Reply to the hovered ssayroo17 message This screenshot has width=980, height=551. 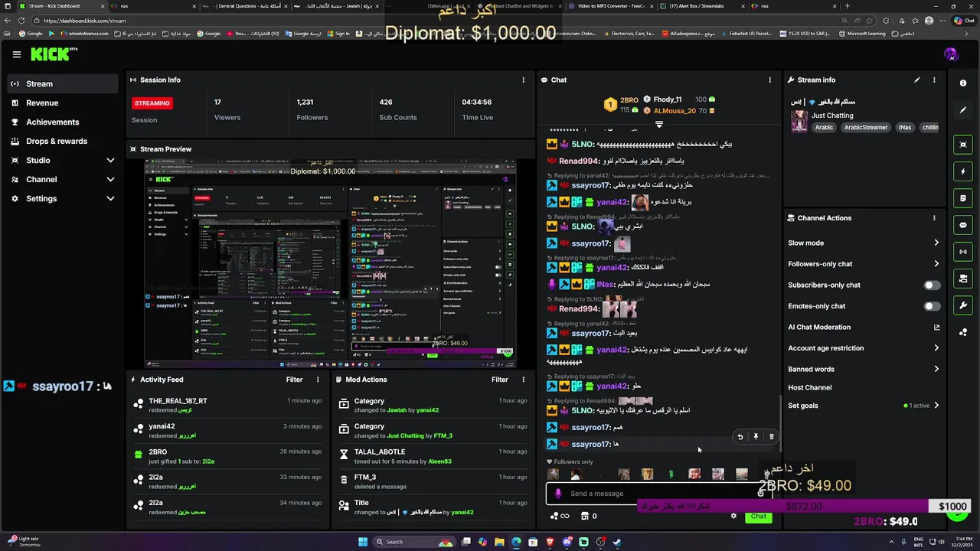740,437
